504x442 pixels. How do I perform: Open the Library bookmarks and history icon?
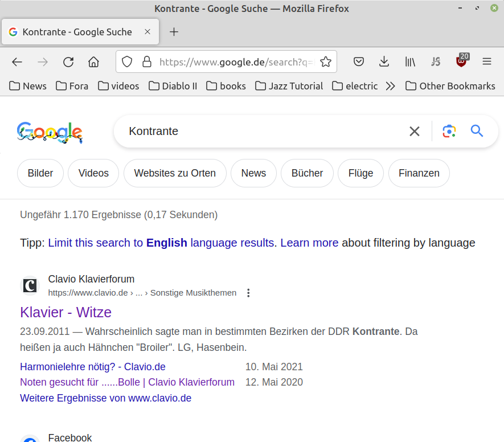tap(410, 62)
